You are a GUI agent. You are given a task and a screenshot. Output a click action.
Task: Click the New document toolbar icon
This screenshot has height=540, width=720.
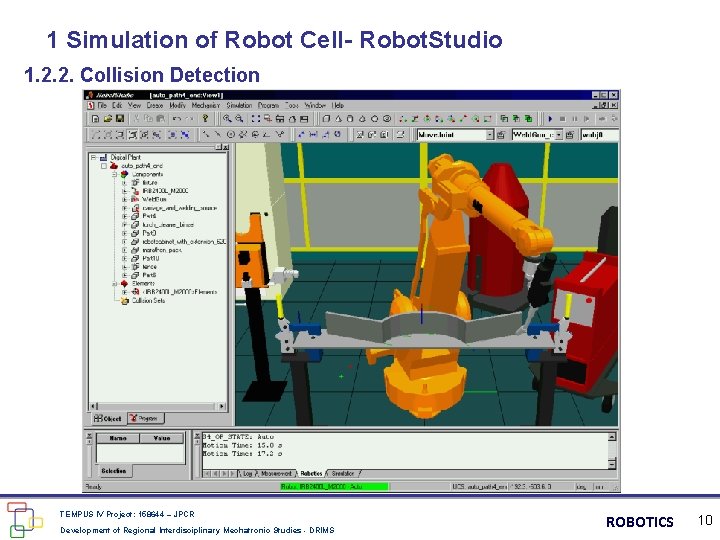(96, 118)
